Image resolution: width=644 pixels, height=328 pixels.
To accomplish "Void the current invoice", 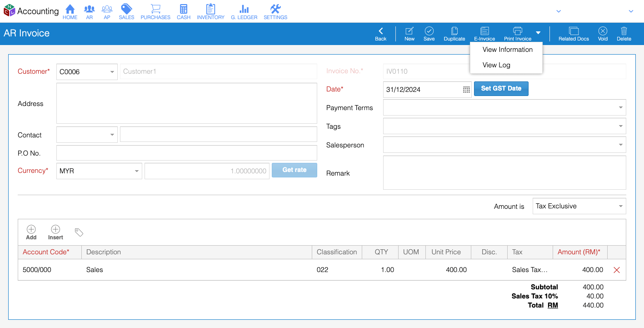I will pyautogui.click(x=603, y=33).
